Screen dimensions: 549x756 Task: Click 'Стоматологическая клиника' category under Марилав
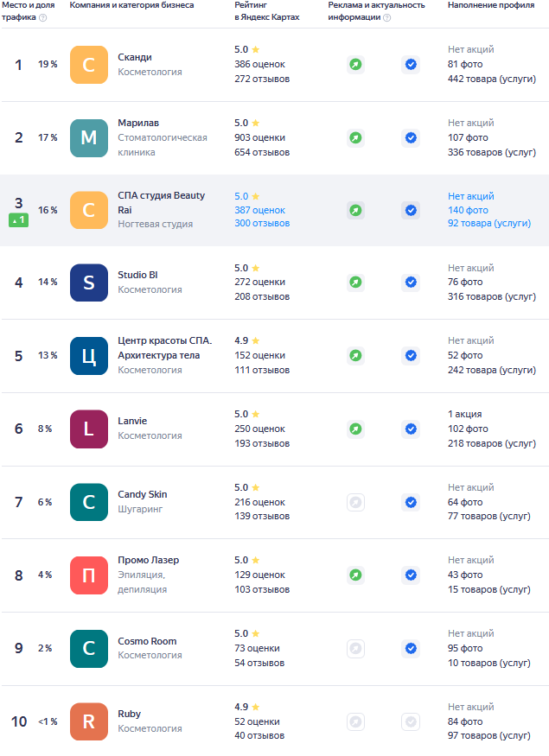pyautogui.click(x=163, y=145)
